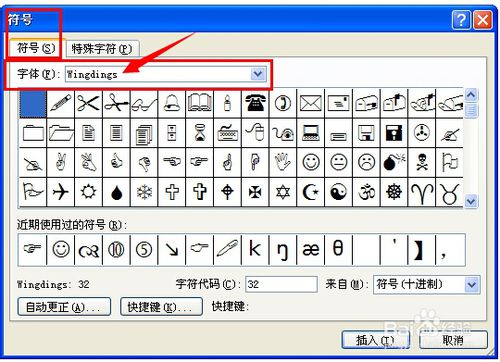Select the hourglass symbol
The width and height of the screenshot is (500, 362).
coord(199,133)
